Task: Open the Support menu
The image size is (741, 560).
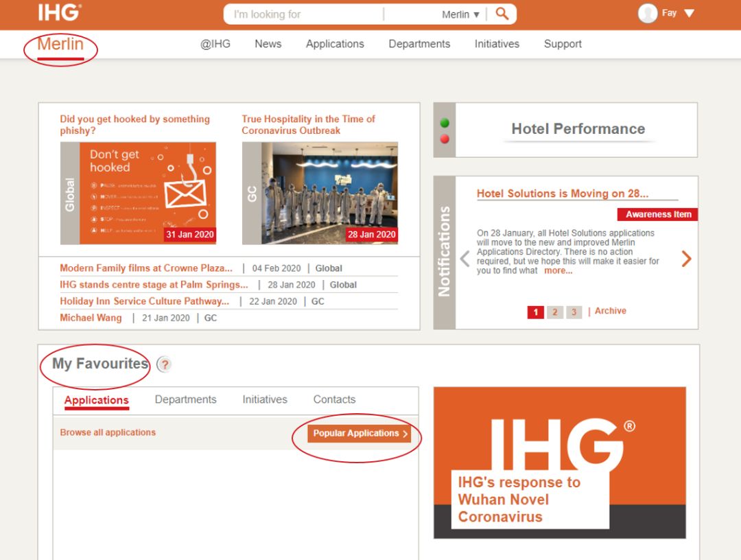Action: coord(563,44)
